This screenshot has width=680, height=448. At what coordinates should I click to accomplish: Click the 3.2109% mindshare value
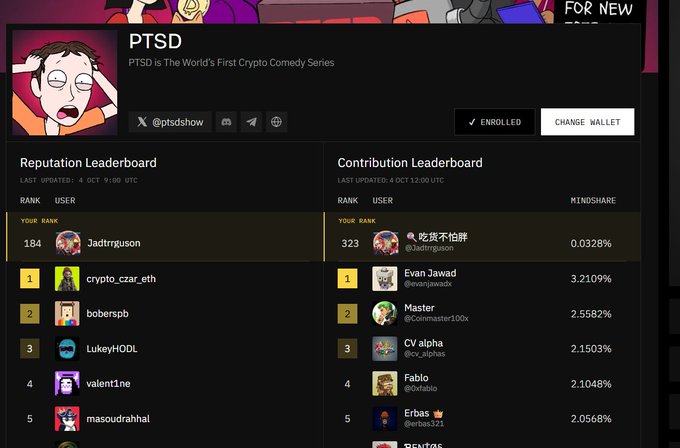pos(591,278)
